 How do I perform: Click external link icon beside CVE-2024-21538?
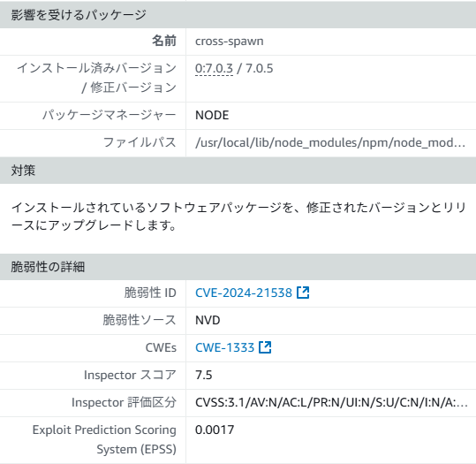coord(303,293)
